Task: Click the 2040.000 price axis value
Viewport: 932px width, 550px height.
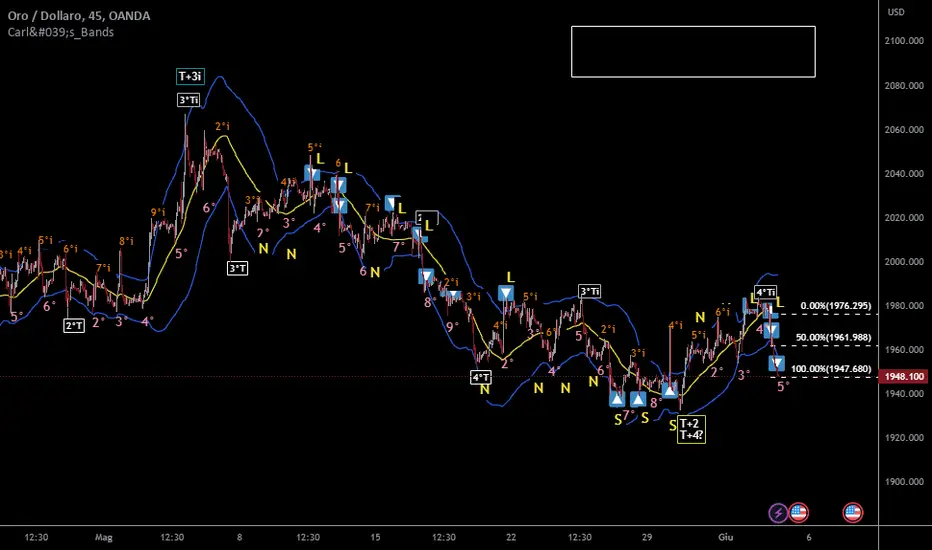Action: 904,174
